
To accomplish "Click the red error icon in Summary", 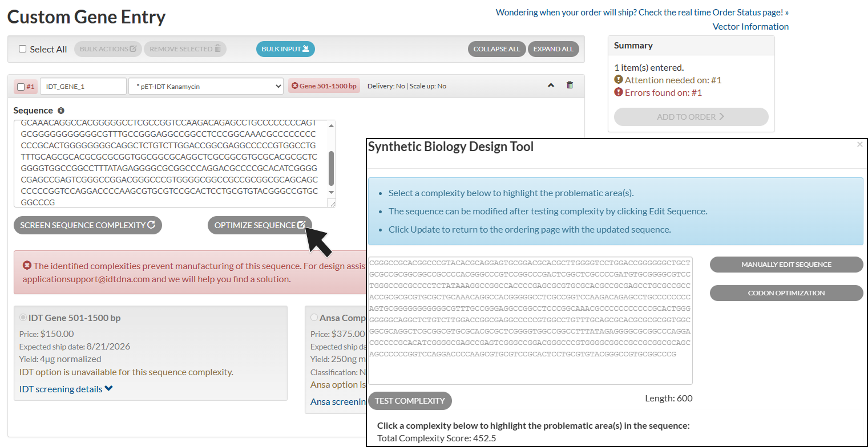I will [618, 92].
